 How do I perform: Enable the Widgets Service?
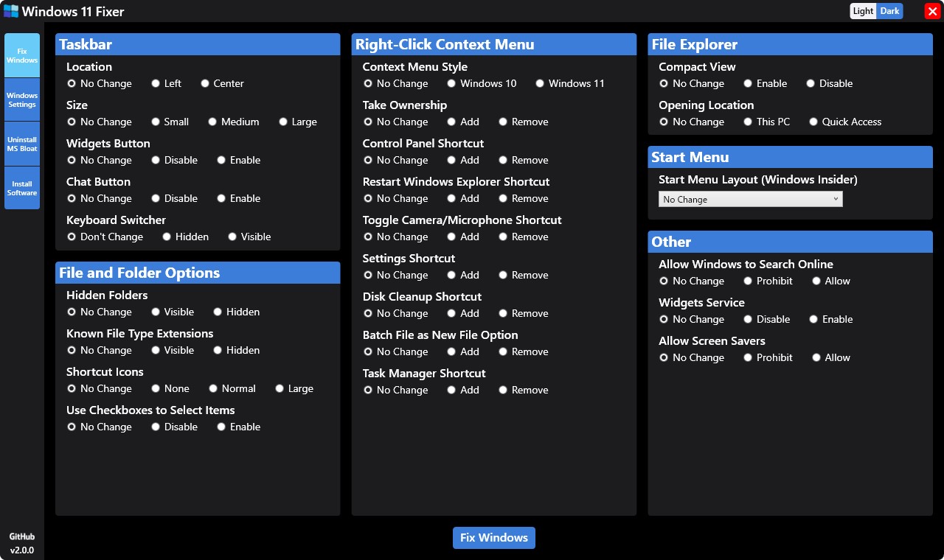831,319
